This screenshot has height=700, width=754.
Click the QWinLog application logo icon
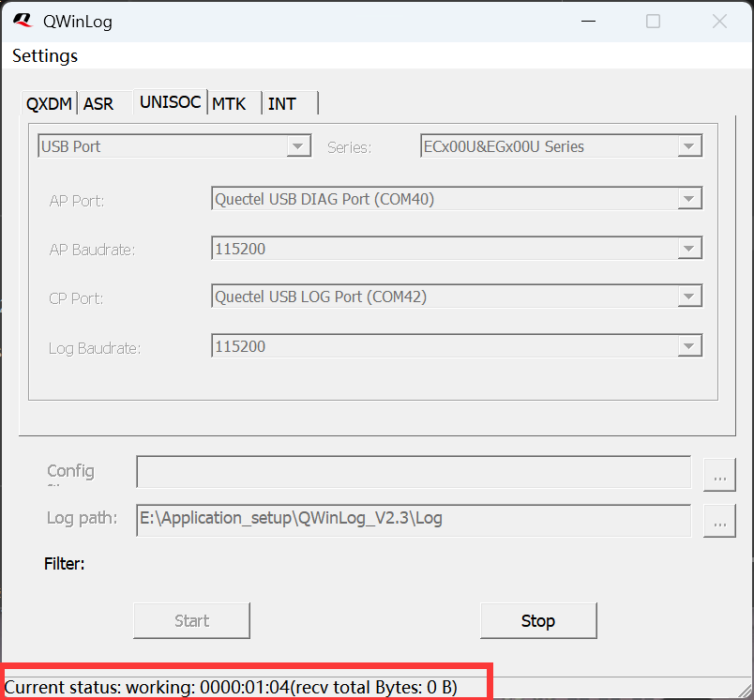point(23,21)
